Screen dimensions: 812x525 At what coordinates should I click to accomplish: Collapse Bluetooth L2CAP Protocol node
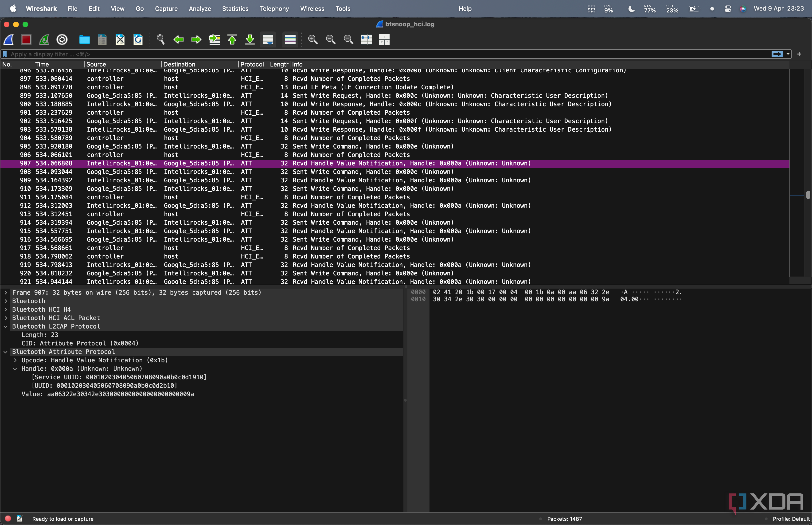pyautogui.click(x=6, y=327)
